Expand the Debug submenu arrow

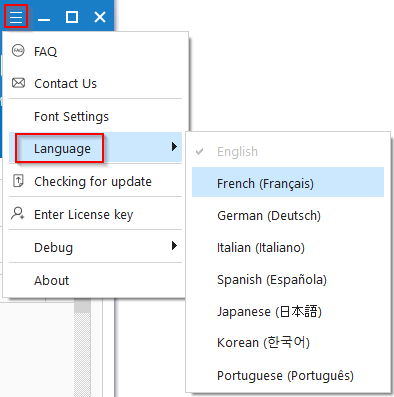tap(174, 246)
